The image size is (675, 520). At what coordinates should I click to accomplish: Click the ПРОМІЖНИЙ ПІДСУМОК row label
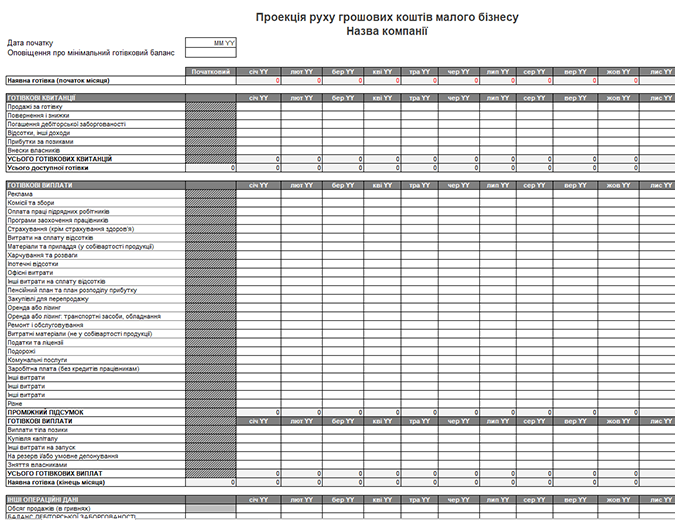pyautogui.click(x=45, y=412)
